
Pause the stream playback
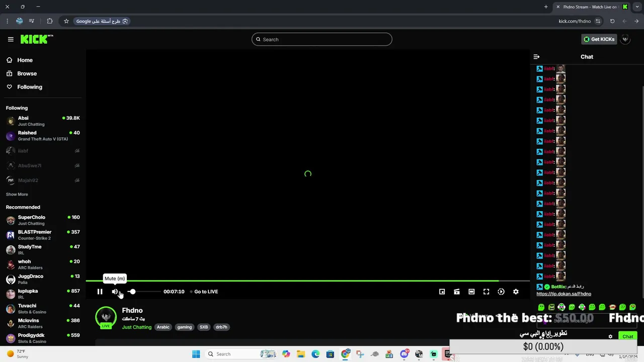tap(100, 292)
